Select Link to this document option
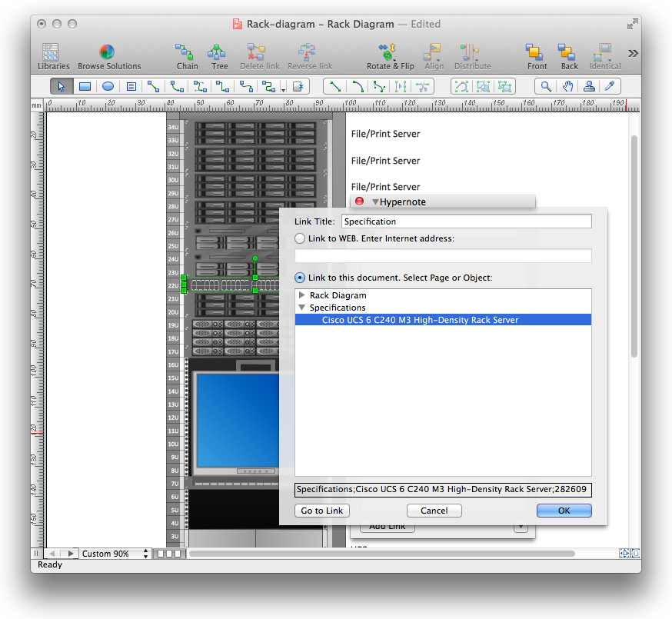The width and height of the screenshot is (672, 619). [x=301, y=278]
